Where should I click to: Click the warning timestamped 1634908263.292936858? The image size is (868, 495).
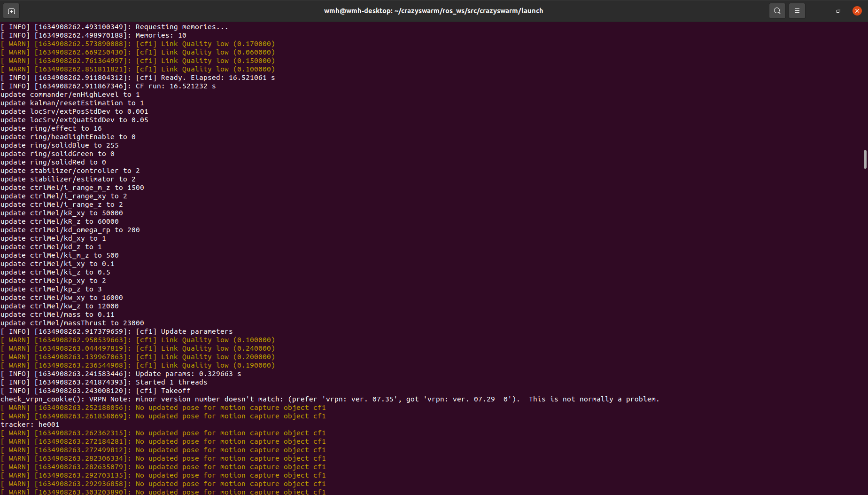[x=163, y=484]
